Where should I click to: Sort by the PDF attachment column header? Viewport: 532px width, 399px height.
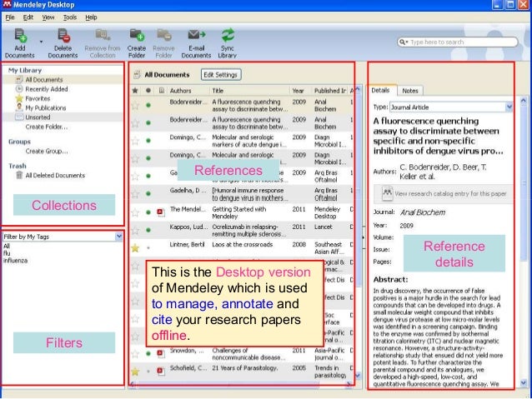point(162,91)
